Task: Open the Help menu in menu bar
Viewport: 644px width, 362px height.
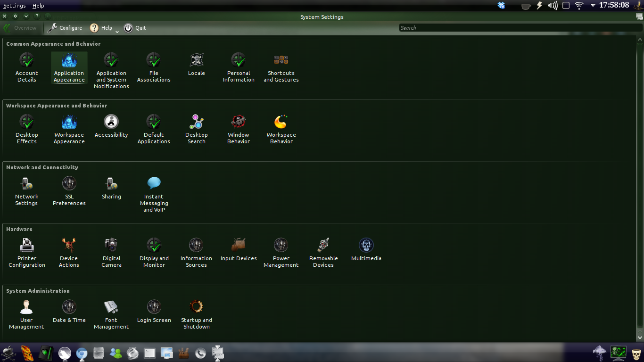Action: coord(38,6)
